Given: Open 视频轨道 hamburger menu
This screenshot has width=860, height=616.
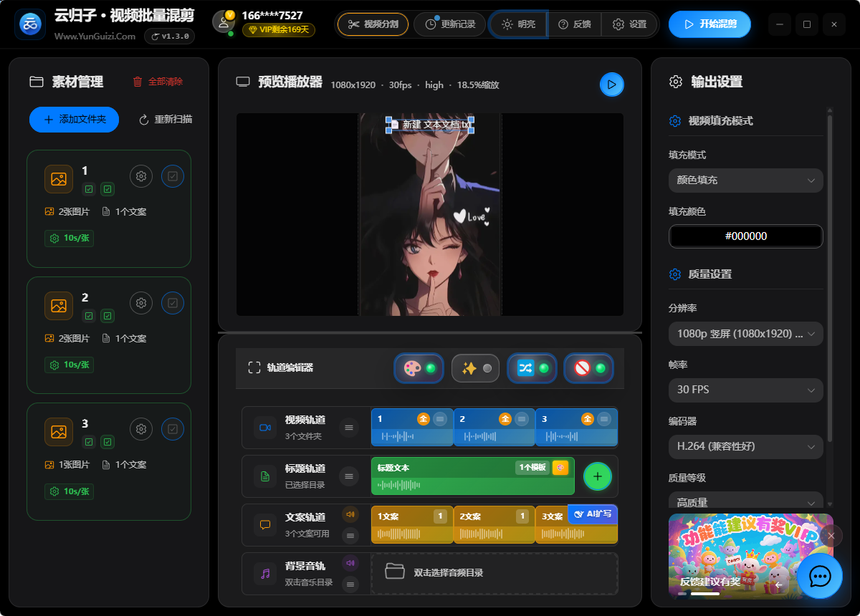Looking at the screenshot, I should [x=349, y=428].
